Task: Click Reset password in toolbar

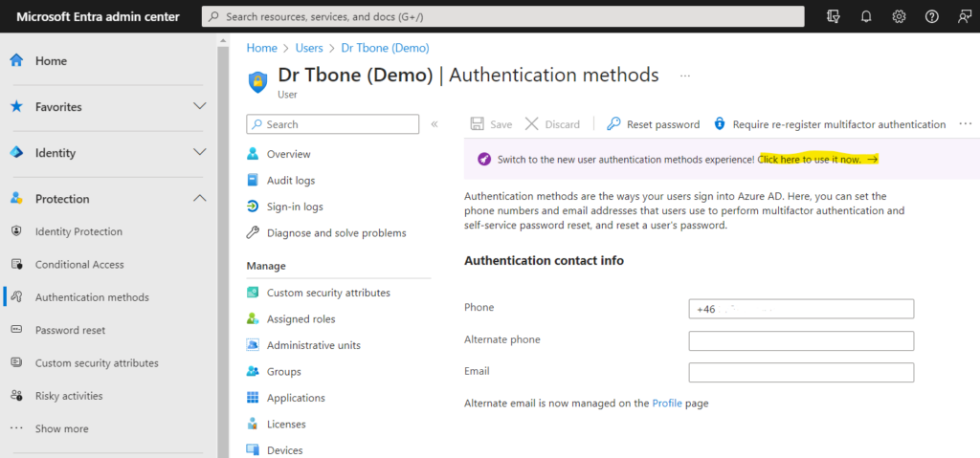Action: click(x=653, y=124)
